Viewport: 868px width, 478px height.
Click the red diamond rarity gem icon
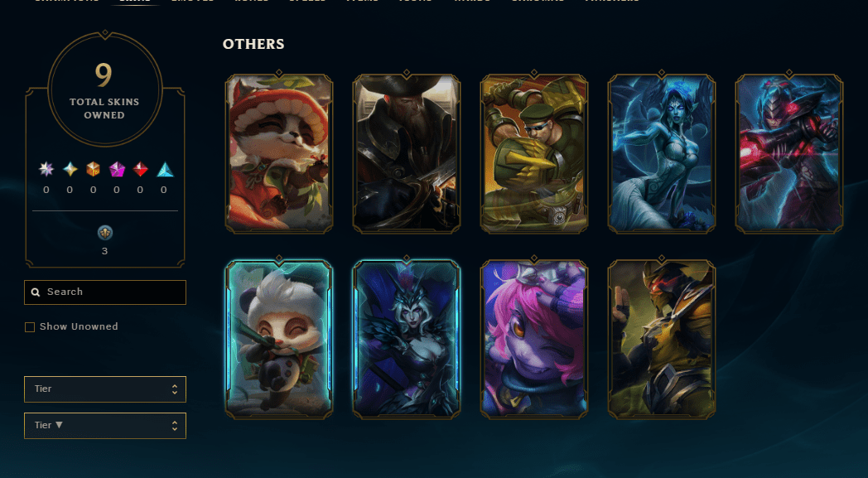140,169
